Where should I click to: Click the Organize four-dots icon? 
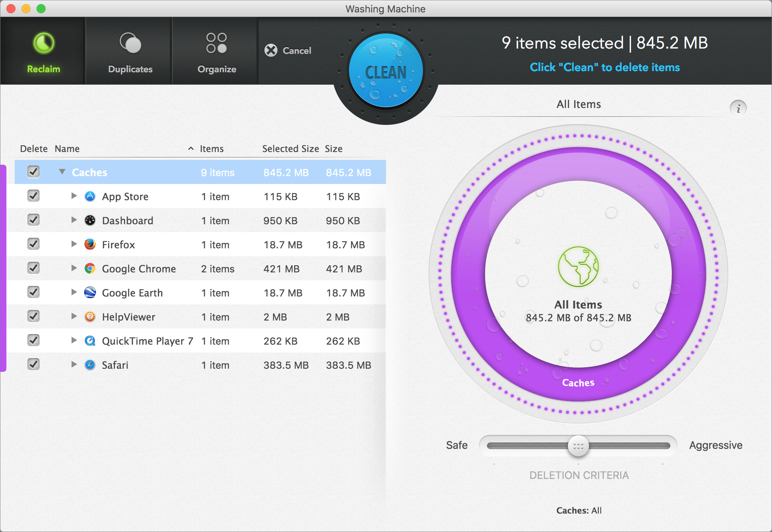pos(217,43)
